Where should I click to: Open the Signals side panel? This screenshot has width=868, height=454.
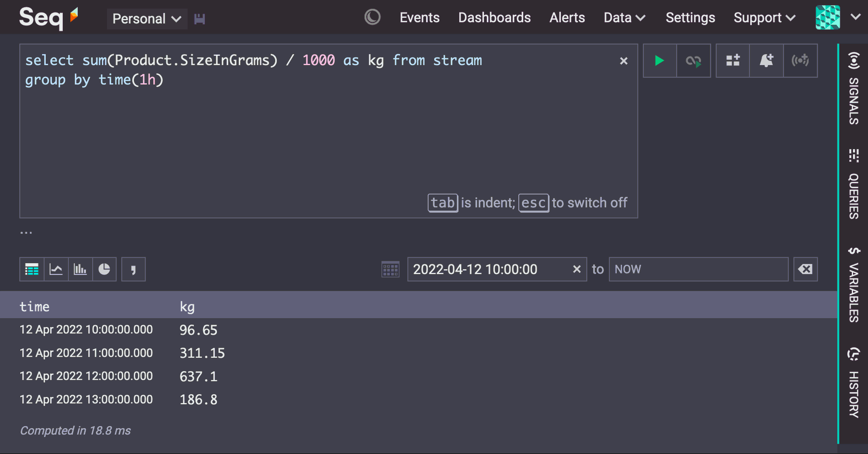[853, 89]
